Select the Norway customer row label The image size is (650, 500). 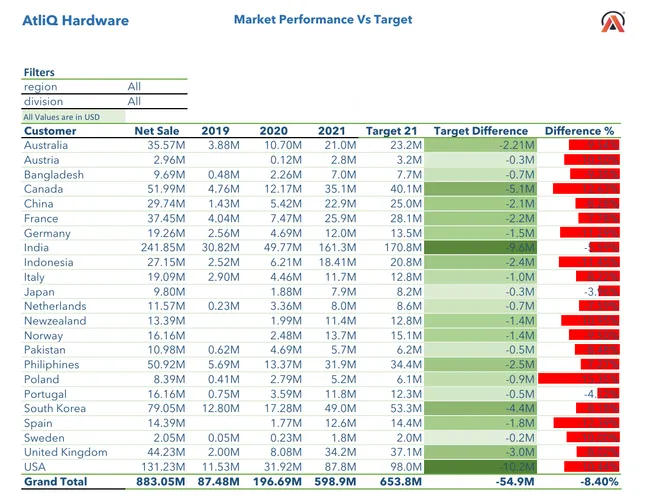44,336
